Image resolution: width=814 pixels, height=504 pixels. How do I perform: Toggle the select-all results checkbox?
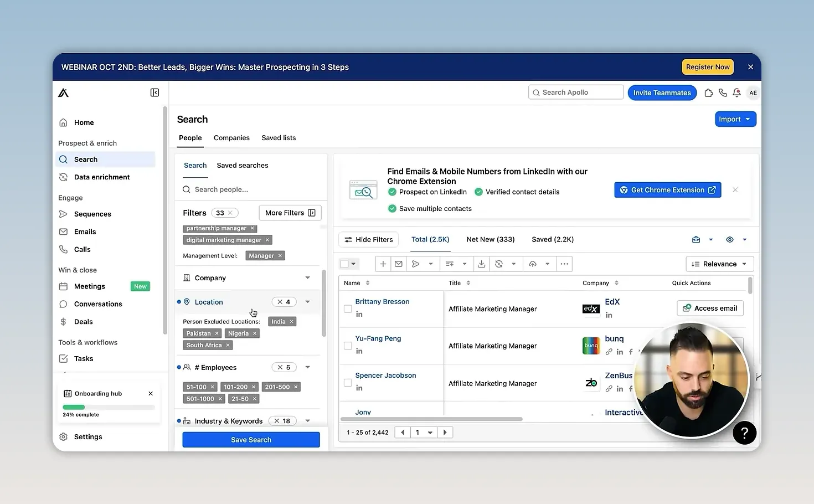[344, 264]
